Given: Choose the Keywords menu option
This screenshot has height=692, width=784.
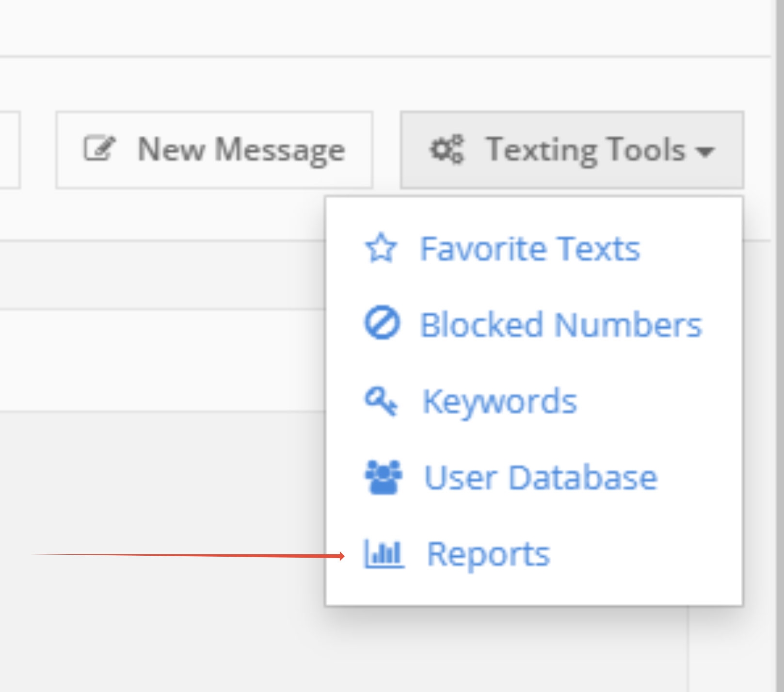Looking at the screenshot, I should click(499, 401).
